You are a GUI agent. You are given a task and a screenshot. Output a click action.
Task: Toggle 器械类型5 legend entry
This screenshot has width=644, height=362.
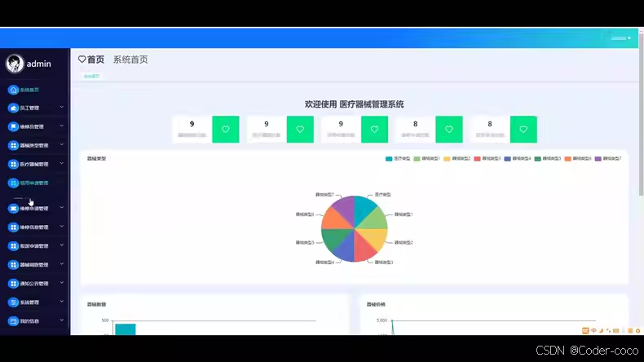tap(548, 159)
